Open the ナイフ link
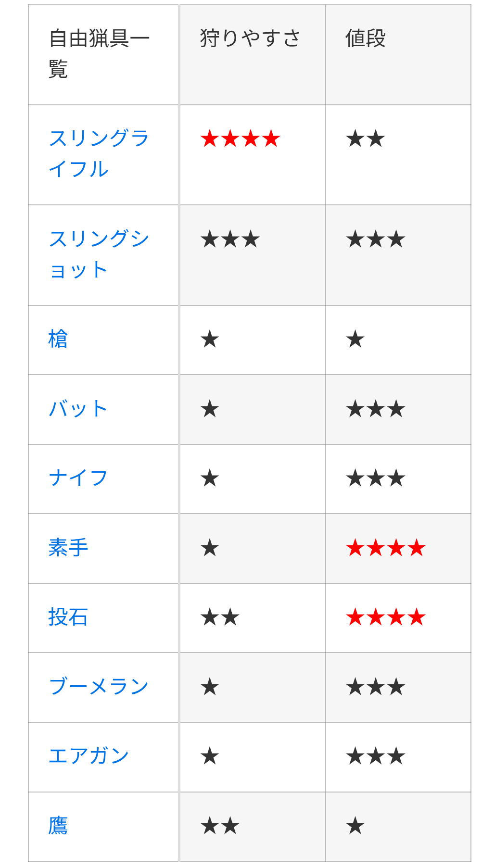Image resolution: width=495 pixels, height=868 pixels. 78,478
